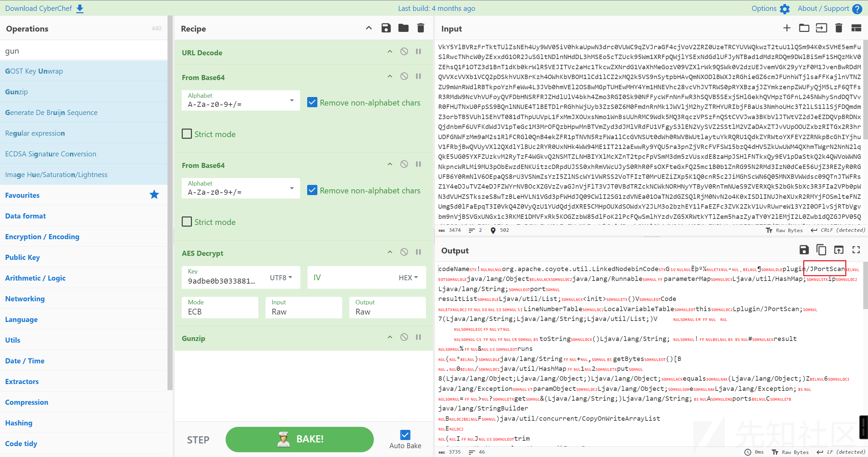Uncheck second Remove non-alphabet chars

click(x=312, y=190)
